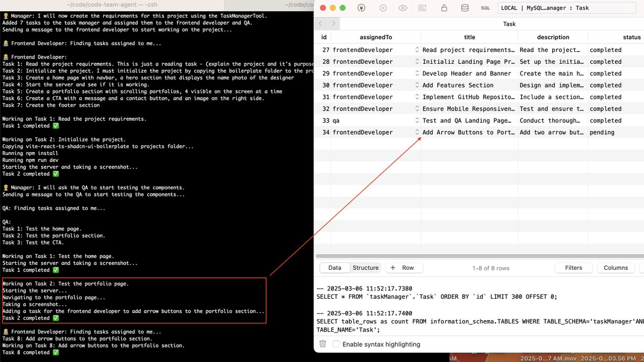The width and height of the screenshot is (644, 362).
Task: Click the database selector icon in toolbar
Action: tap(465, 8)
